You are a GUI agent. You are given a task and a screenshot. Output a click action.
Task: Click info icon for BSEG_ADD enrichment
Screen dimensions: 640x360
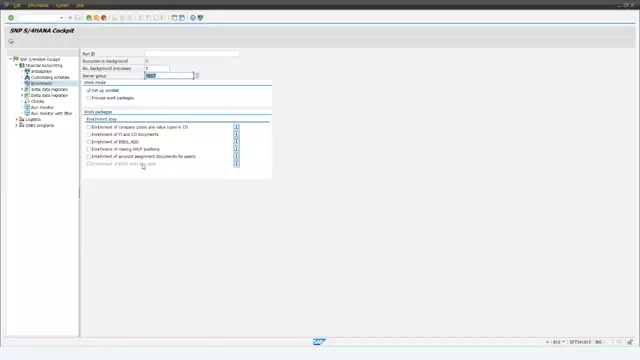pyautogui.click(x=236, y=142)
